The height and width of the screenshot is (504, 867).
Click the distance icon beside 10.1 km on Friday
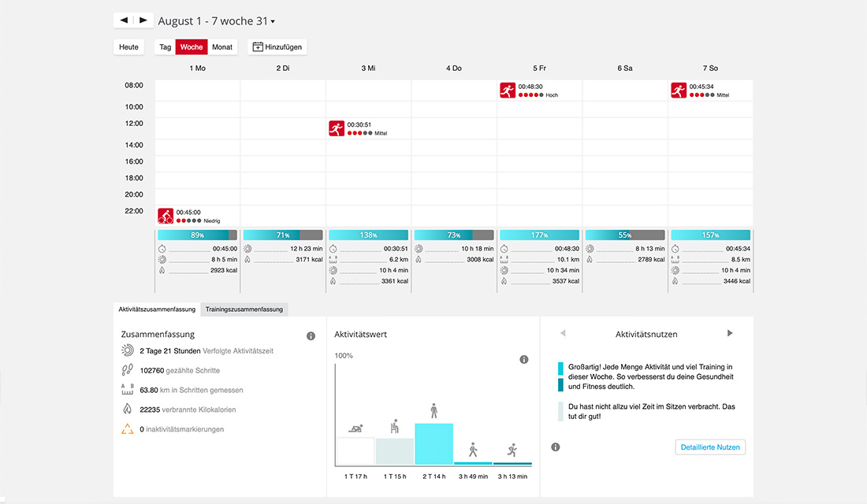click(x=504, y=259)
